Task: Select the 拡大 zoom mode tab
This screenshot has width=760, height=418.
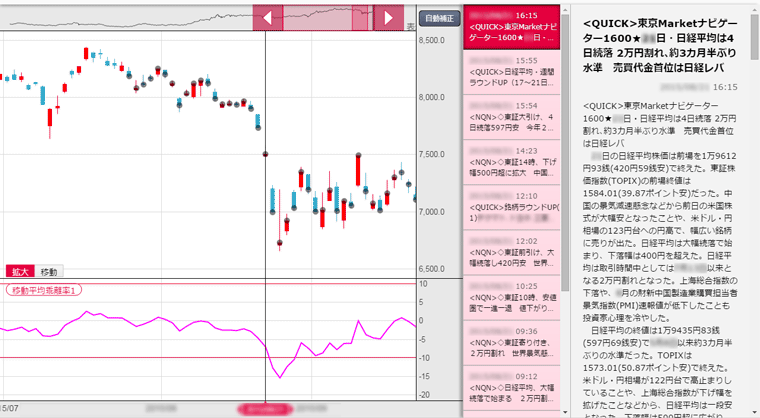Action: [19, 271]
